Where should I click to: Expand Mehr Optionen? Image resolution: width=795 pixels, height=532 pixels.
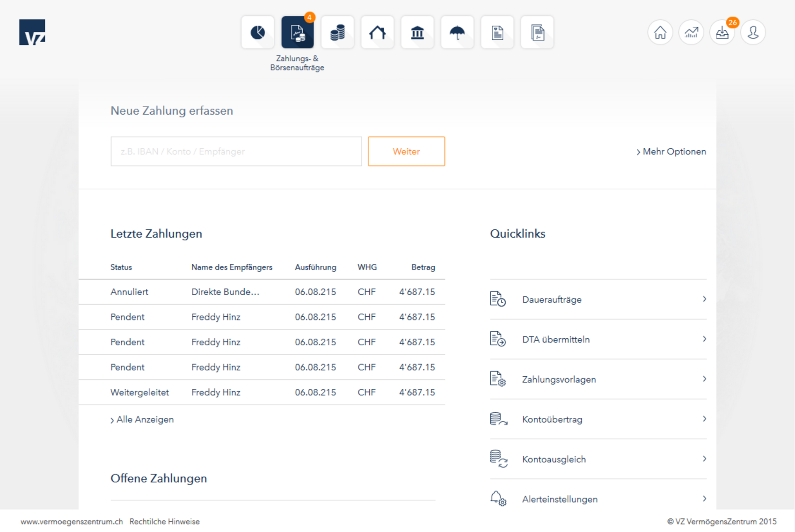pyautogui.click(x=671, y=152)
